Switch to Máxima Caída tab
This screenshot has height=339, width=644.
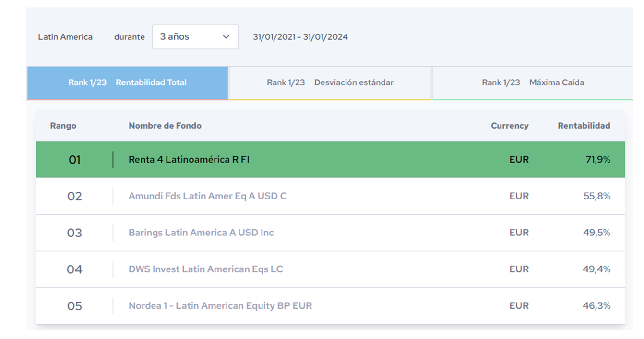[533, 82]
